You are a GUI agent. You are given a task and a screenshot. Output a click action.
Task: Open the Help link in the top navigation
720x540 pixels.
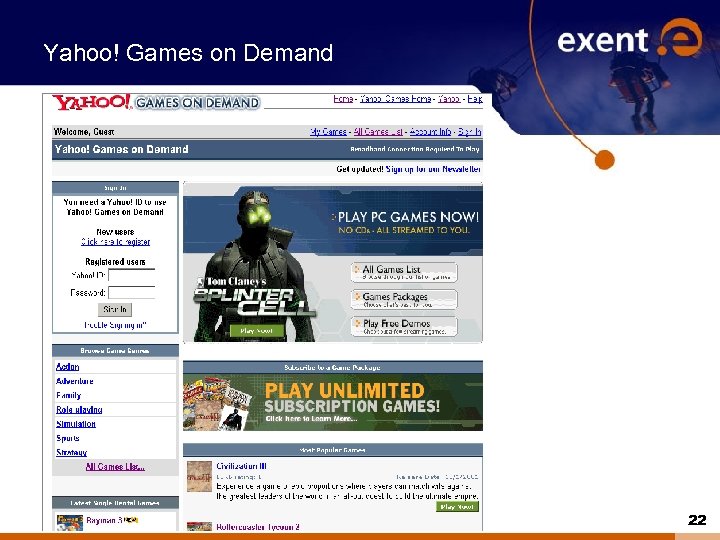point(475,99)
